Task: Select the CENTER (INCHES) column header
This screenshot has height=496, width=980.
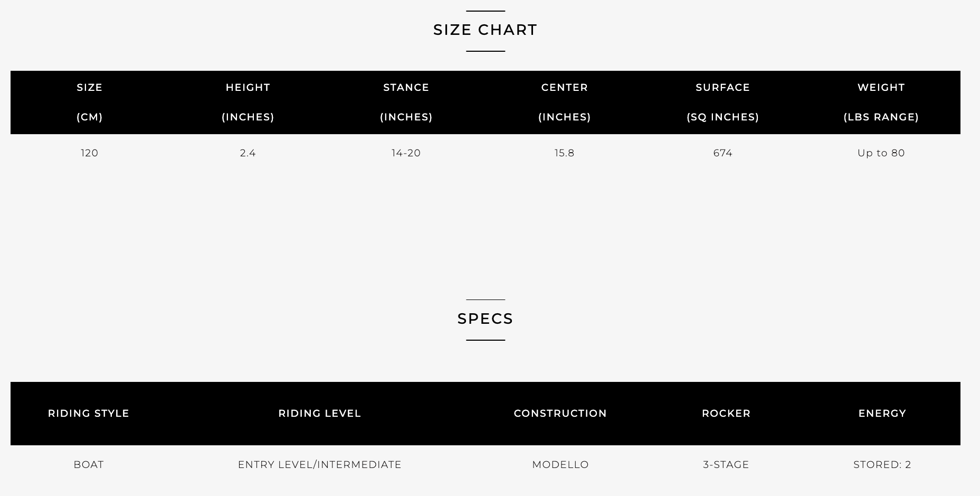Action: tap(565, 102)
